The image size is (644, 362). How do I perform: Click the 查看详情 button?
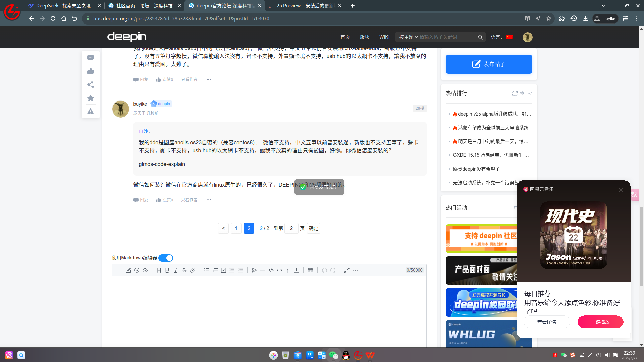(x=547, y=322)
